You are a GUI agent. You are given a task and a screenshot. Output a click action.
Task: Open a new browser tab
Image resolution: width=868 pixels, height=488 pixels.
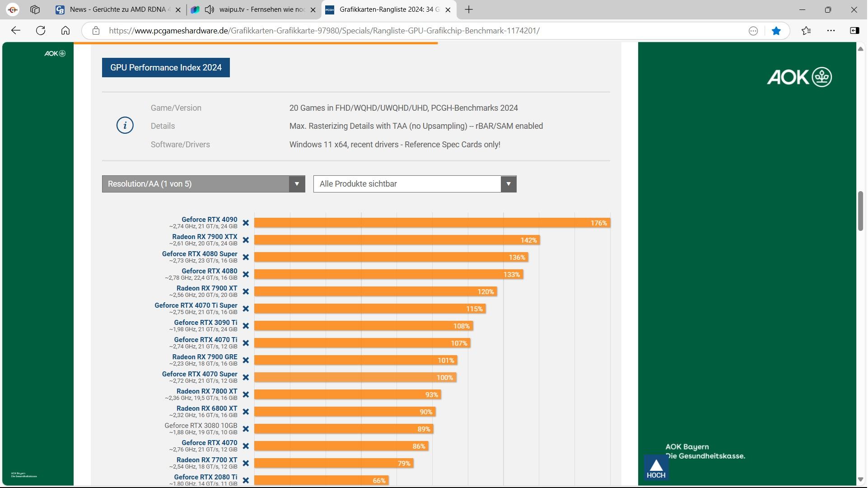(469, 9)
